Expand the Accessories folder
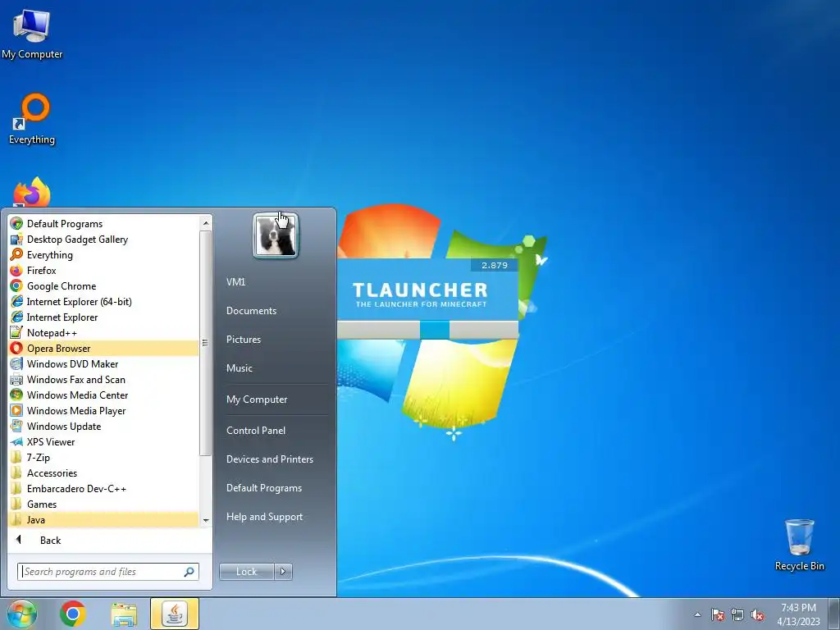840x630 pixels. 103,472
